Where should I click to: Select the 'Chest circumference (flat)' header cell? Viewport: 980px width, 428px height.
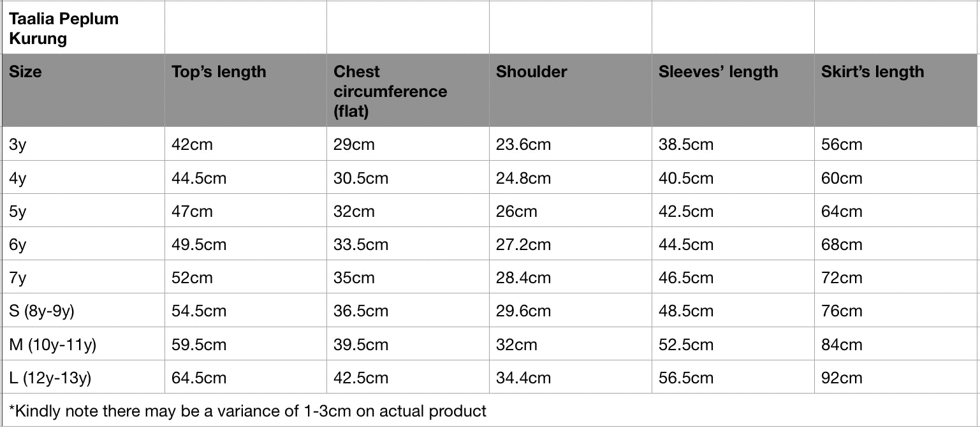[390, 91]
